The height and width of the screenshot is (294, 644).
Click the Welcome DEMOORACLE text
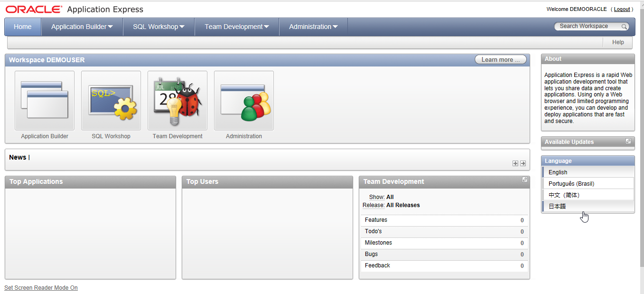coord(577,9)
